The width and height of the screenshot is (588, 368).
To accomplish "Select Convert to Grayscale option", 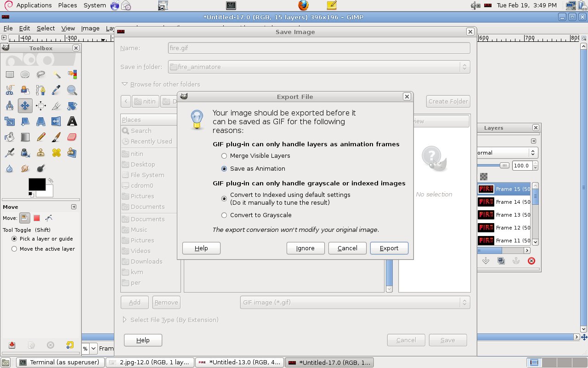I will [224, 215].
